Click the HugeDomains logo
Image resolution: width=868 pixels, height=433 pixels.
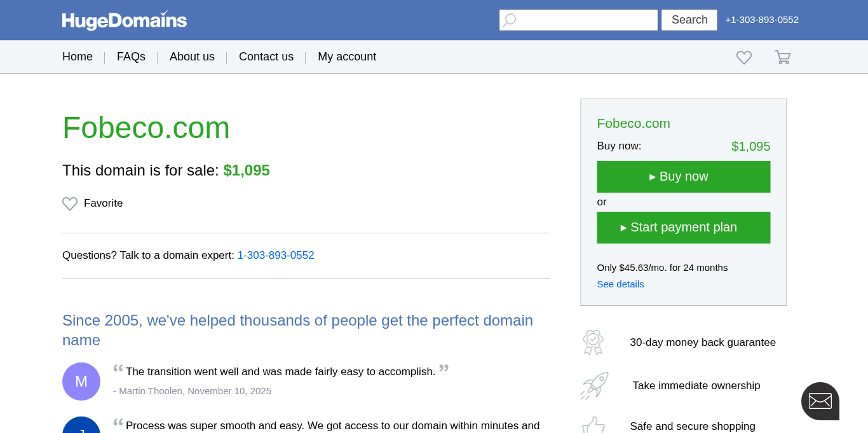point(125,20)
